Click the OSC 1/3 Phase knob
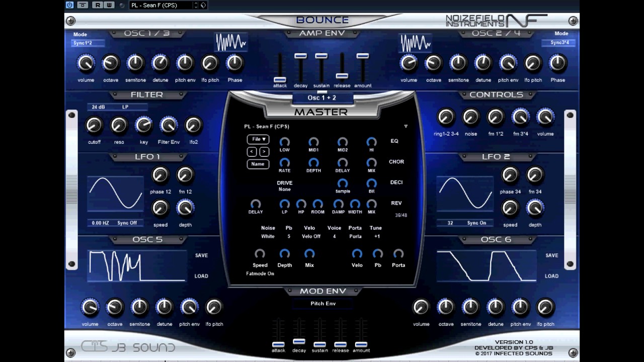Viewport: 644px width, 362px height. point(234,63)
